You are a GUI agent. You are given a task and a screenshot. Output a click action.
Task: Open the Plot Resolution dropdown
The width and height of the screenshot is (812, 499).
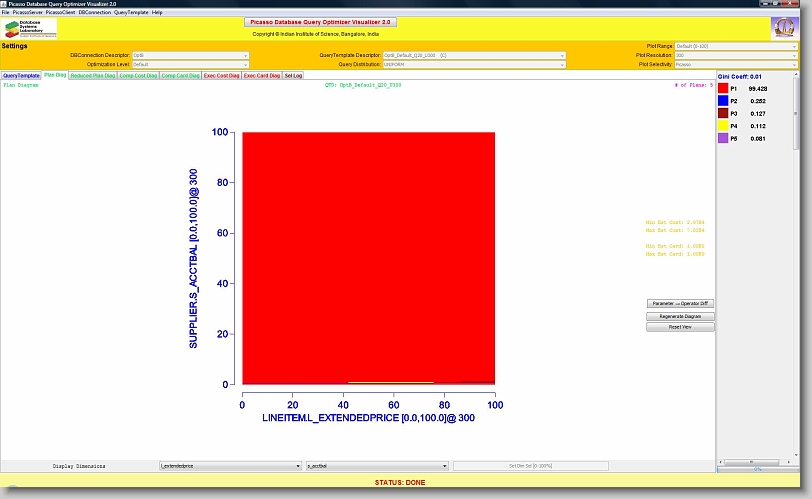[736, 55]
